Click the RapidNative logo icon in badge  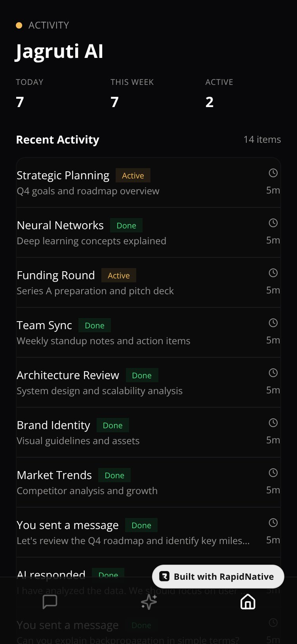click(164, 577)
